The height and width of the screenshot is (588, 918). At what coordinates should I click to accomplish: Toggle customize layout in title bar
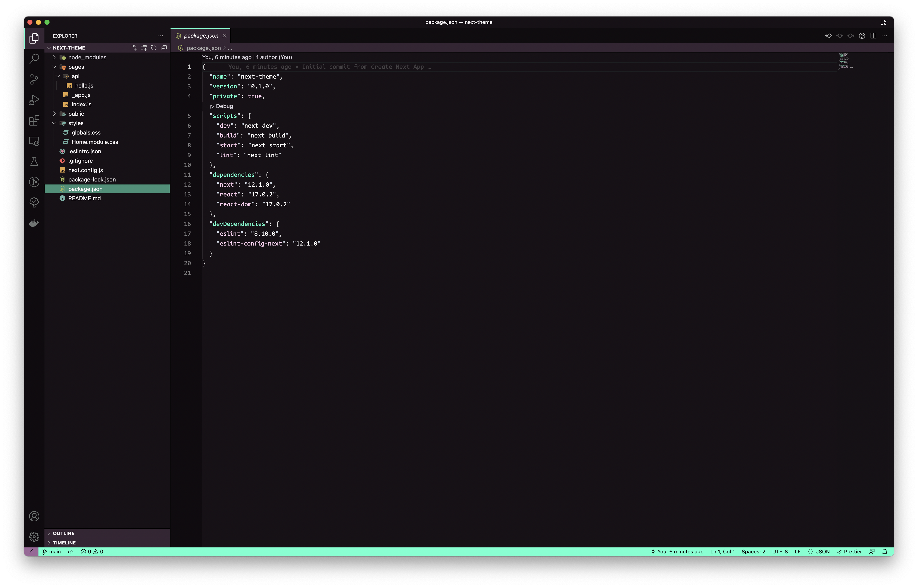pos(883,22)
